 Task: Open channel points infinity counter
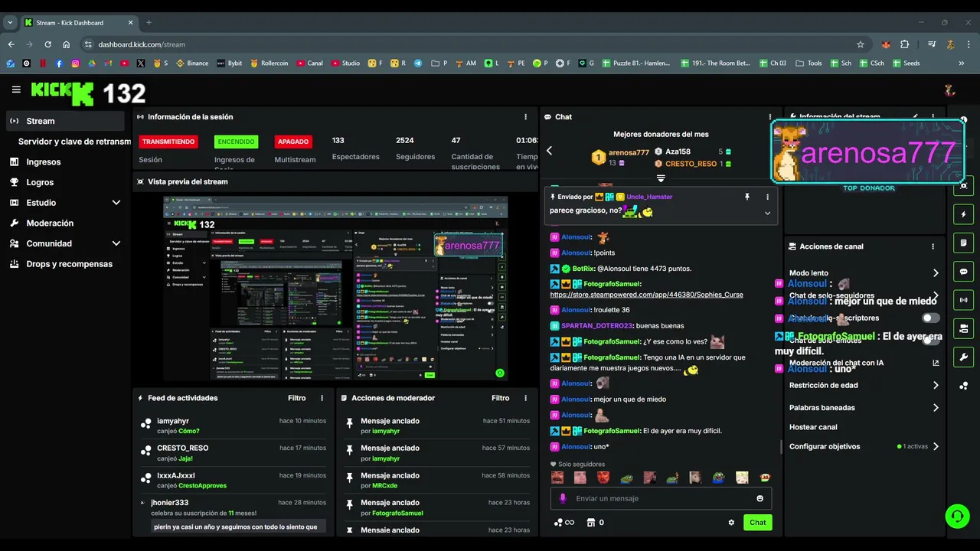coord(564,523)
